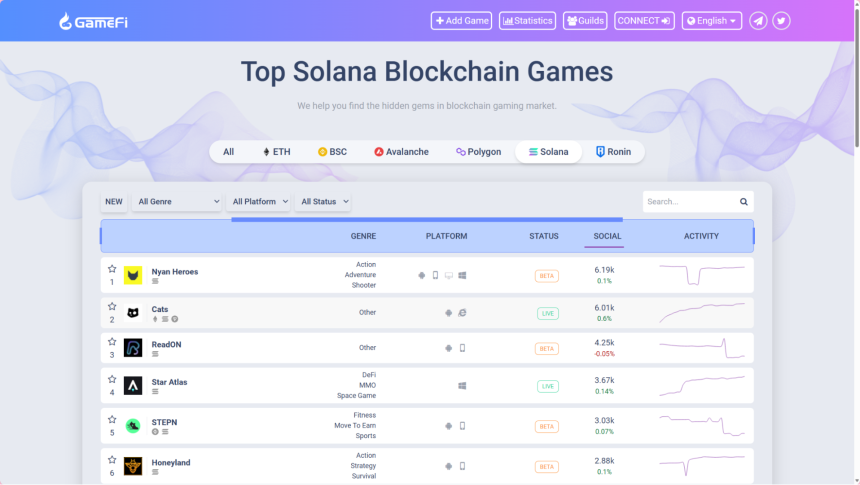
Task: Click STEPN Android platform icon
Action: 449,426
